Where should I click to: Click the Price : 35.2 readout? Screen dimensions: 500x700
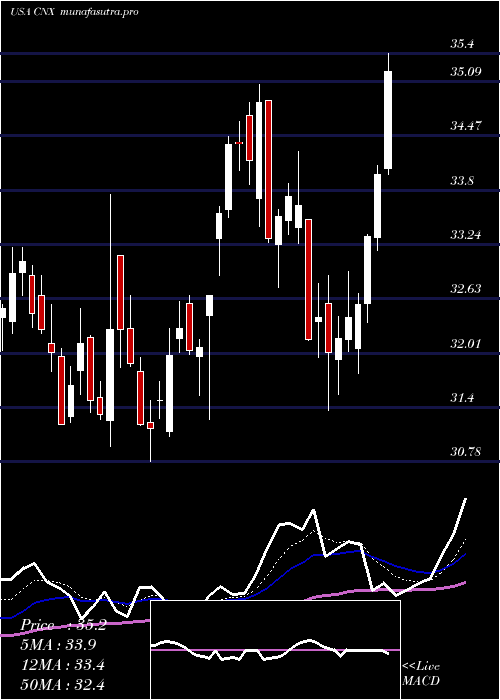(x=63, y=625)
